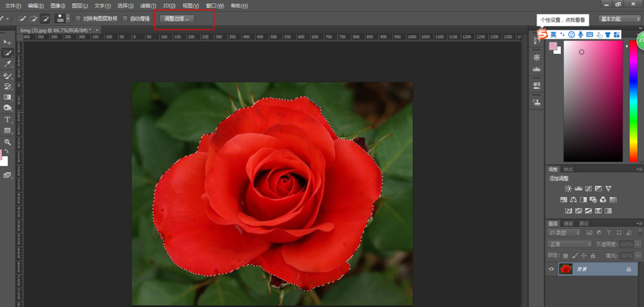Click the pink foreground color swatch
Screen dimensions: 644x307
(553, 46)
